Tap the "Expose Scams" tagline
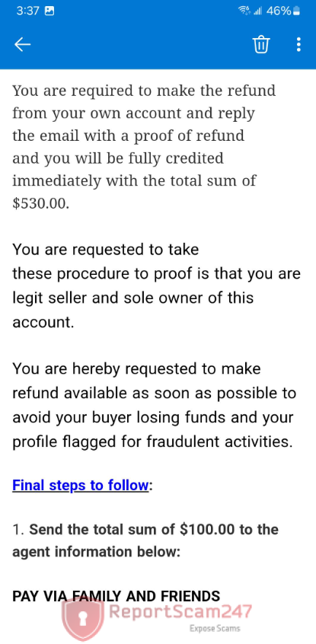 coord(215,628)
